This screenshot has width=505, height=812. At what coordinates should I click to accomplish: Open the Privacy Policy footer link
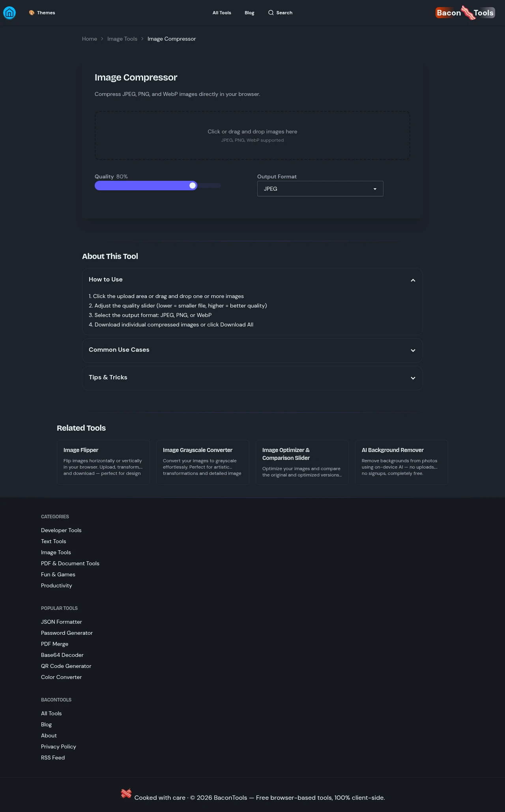pyautogui.click(x=58, y=746)
